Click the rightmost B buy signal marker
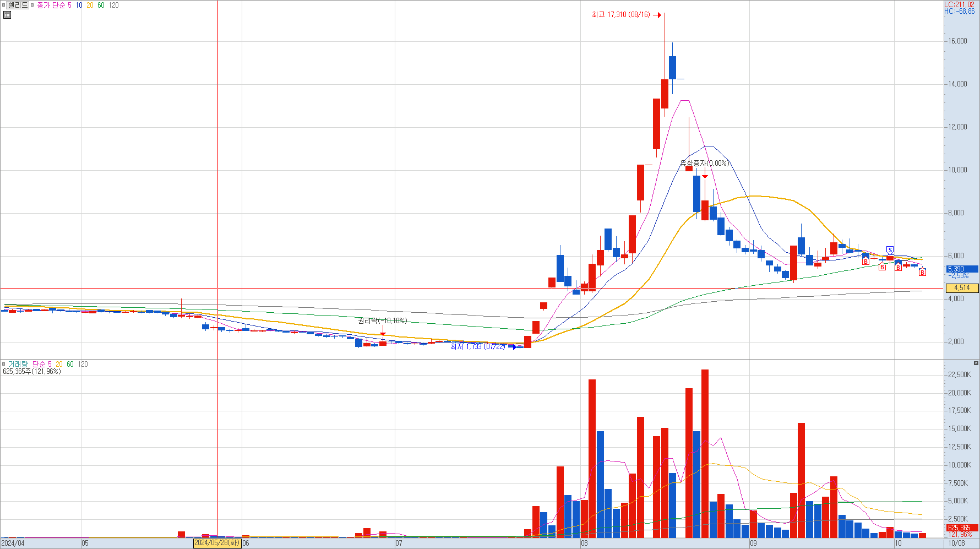This screenshot has height=549, width=980. click(x=922, y=272)
